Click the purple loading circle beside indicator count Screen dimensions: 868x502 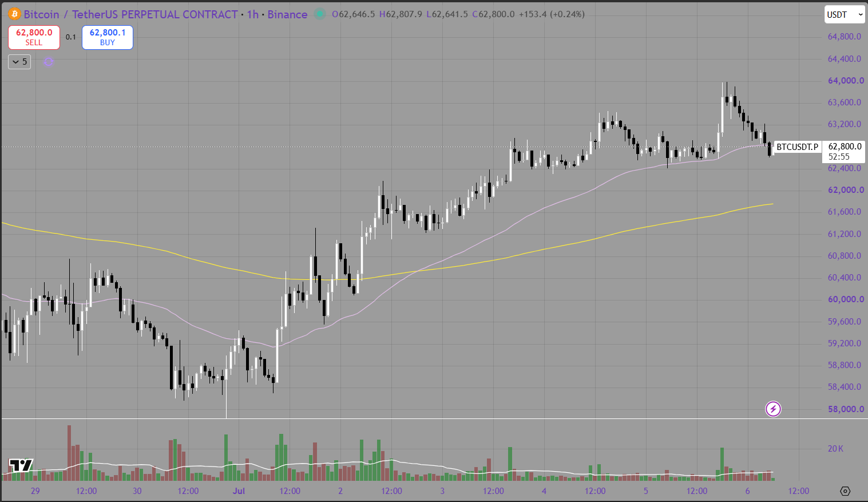click(49, 61)
